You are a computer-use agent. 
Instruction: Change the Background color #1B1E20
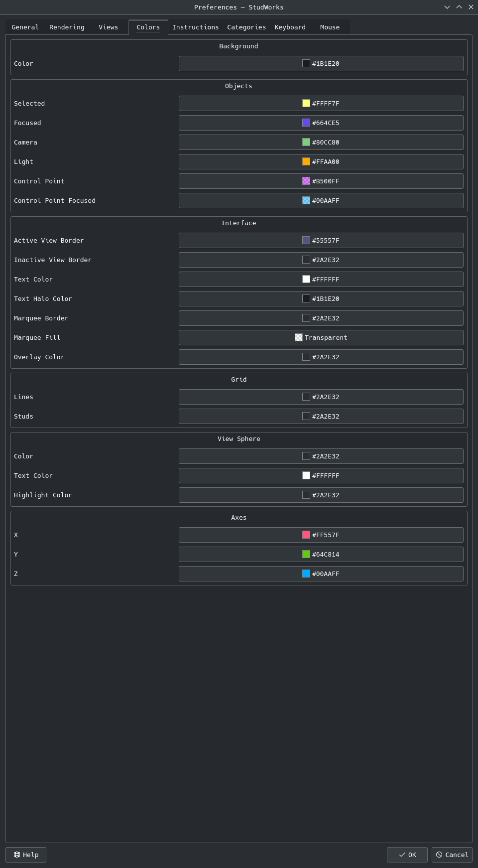[321, 64]
